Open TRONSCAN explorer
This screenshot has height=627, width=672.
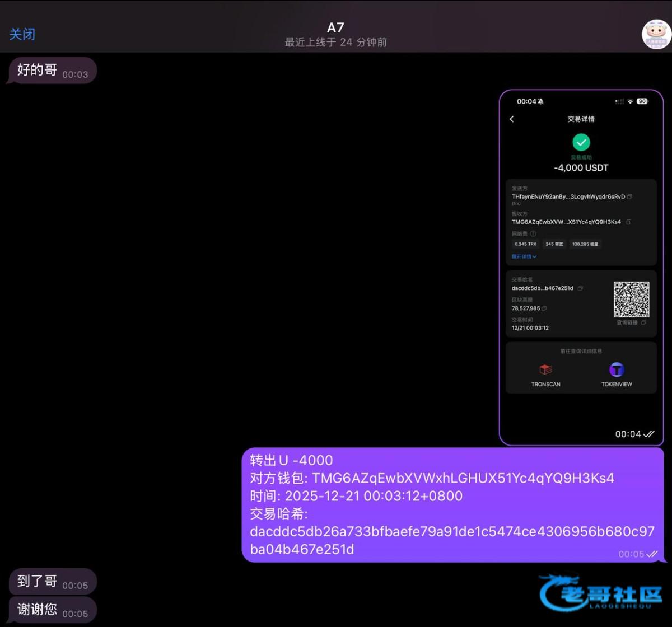[545, 375]
